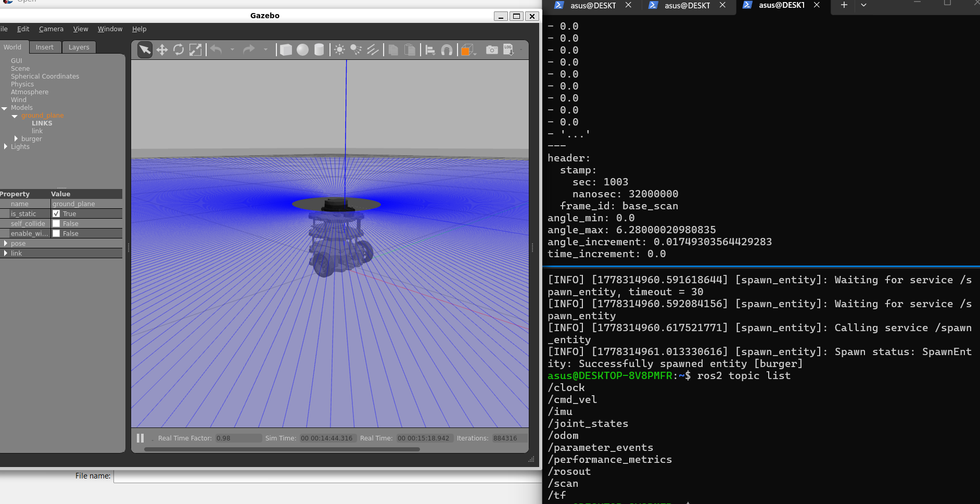The width and height of the screenshot is (980, 504).
Task: Click the File name input field
Action: point(327,476)
